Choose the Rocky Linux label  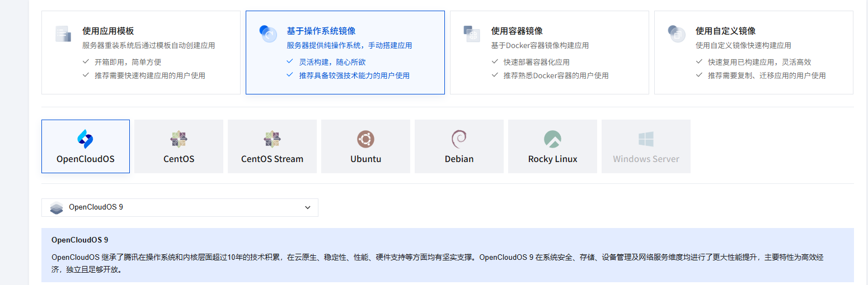[x=552, y=159]
